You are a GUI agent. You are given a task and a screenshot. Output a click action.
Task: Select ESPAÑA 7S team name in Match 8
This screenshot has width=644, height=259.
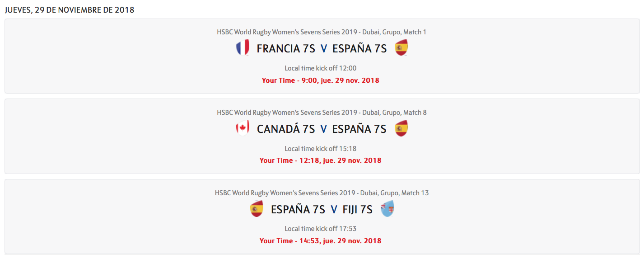(x=359, y=129)
